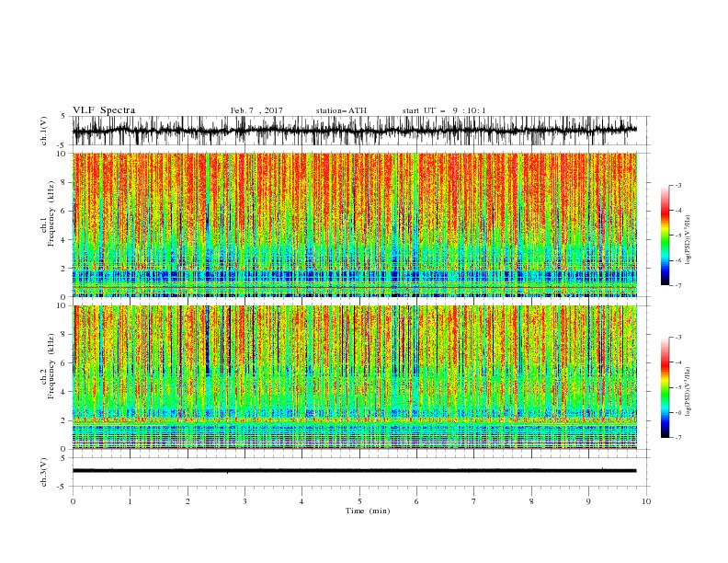
Task: Click the "ch.3(V)" waveform axis label
Action: (x=44, y=472)
